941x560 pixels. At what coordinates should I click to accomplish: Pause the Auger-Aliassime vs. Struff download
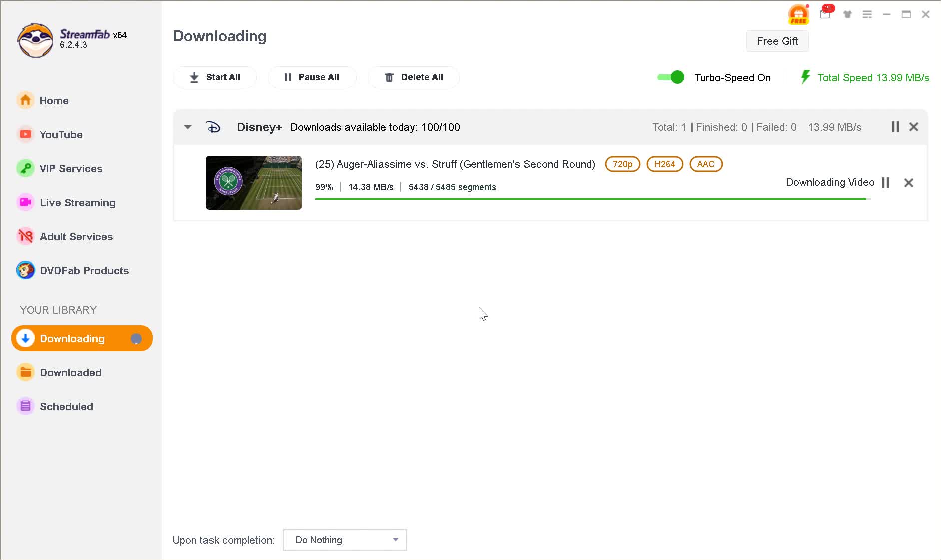(886, 183)
